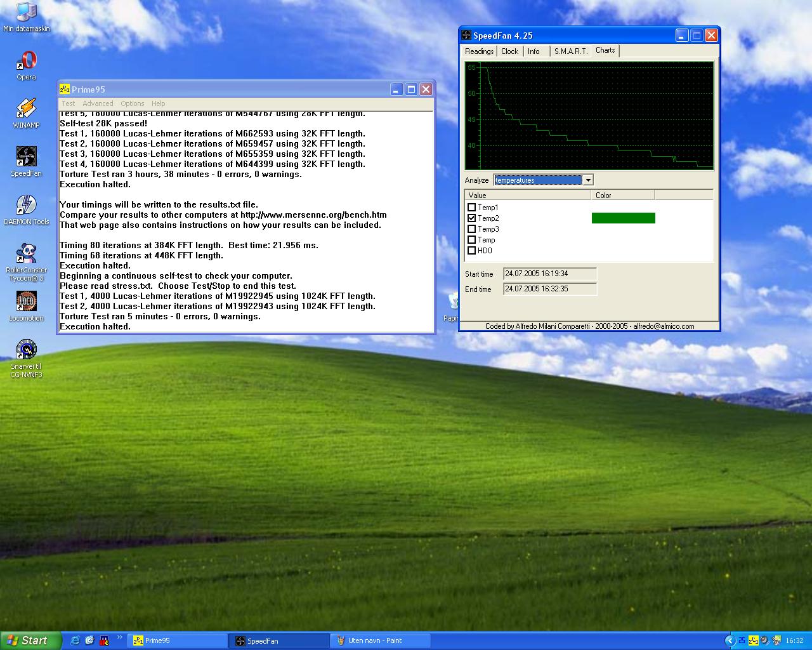
Task: Switch to the SpeedFan taskbar button
Action: (279, 640)
